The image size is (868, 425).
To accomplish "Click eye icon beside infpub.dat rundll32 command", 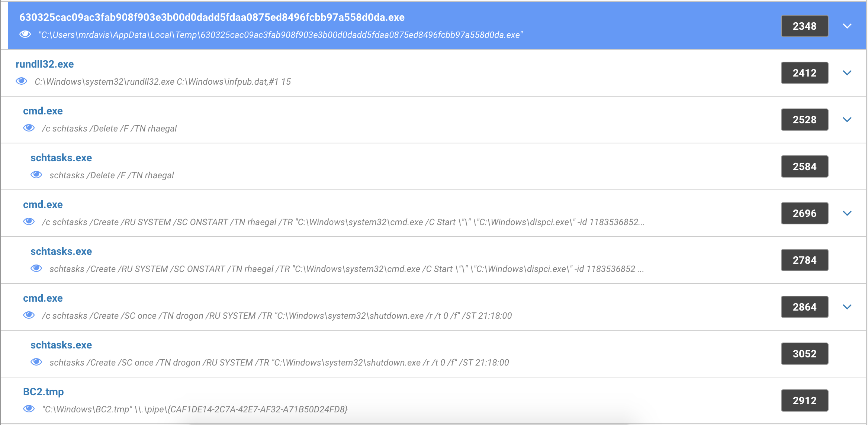I will pos(22,81).
